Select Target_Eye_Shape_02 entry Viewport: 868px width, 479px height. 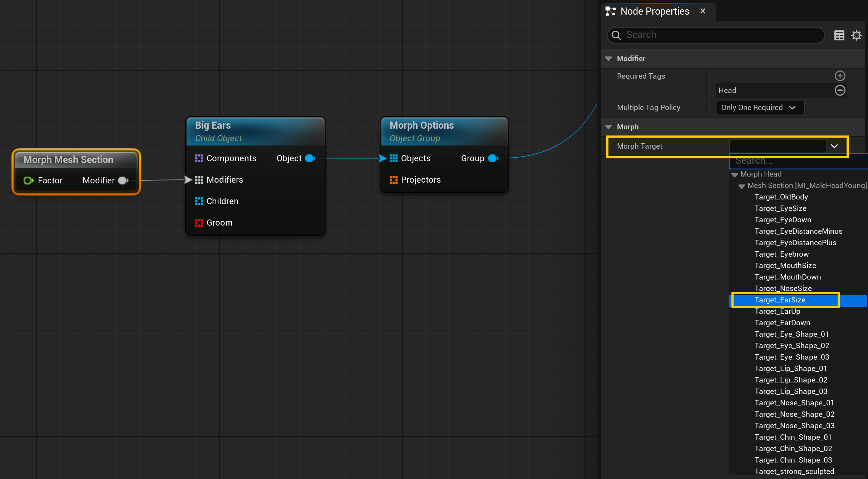pos(792,346)
